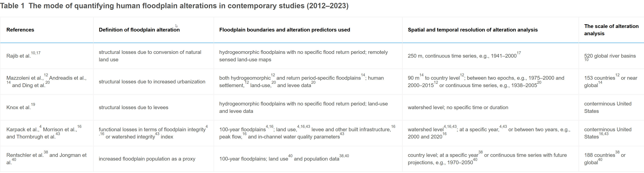
Task: Click citation 19 after Knox et al.
Action: 33,105
